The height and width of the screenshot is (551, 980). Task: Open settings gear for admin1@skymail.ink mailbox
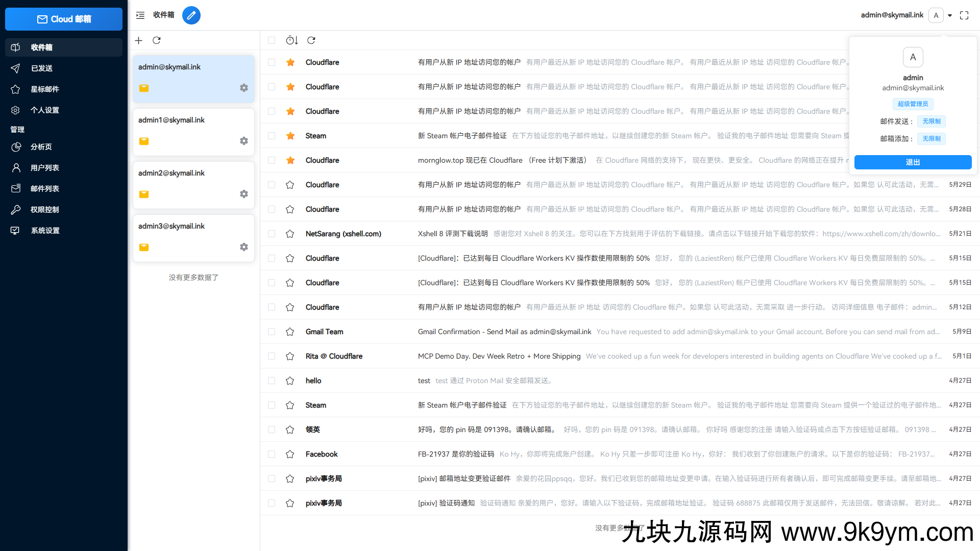pyautogui.click(x=244, y=141)
